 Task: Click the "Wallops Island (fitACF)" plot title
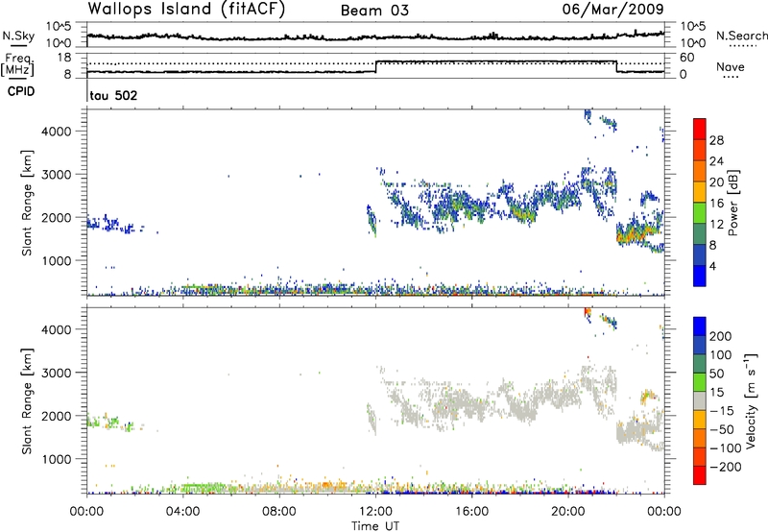(x=186, y=9)
